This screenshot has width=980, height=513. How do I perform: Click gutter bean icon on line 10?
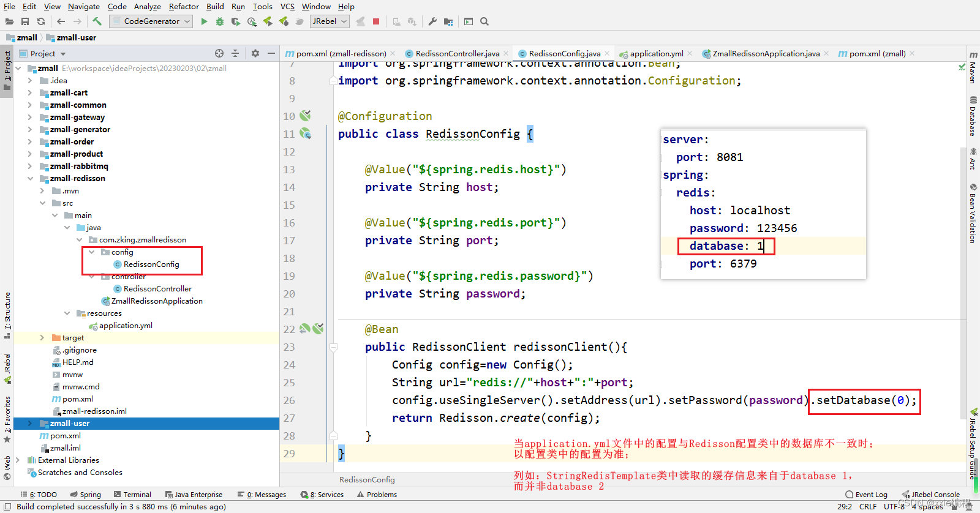(x=306, y=115)
